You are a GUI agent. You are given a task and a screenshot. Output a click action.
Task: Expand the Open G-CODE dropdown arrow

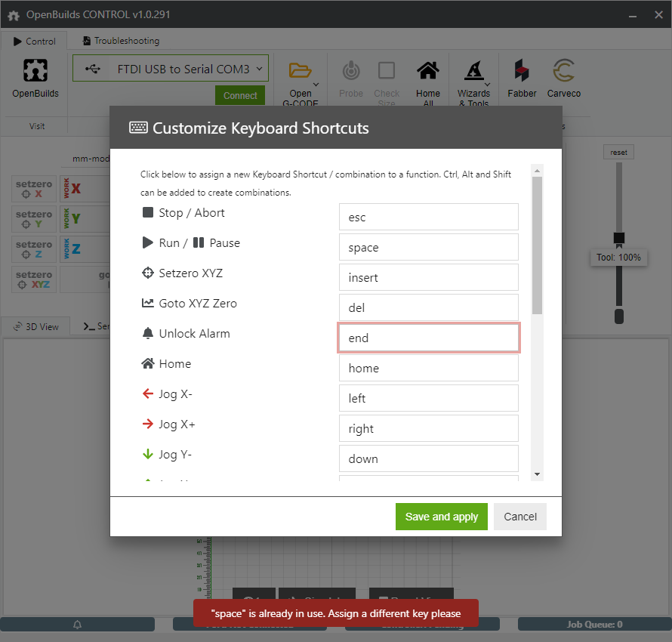316,85
